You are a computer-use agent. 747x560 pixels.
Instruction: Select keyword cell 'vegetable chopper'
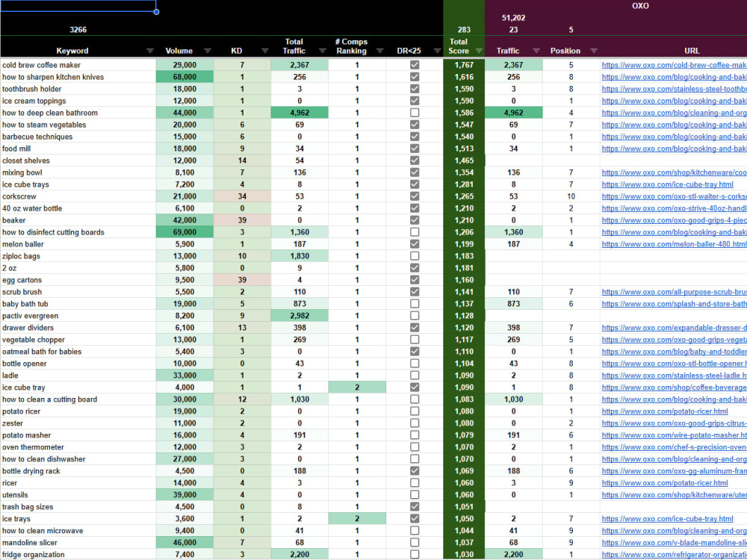click(x=78, y=340)
